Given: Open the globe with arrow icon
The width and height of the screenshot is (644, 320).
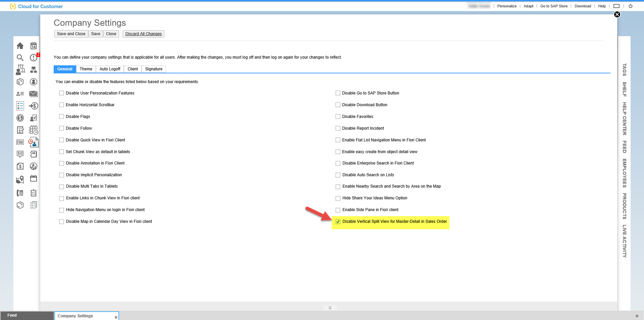Looking at the screenshot, I should [x=34, y=166].
